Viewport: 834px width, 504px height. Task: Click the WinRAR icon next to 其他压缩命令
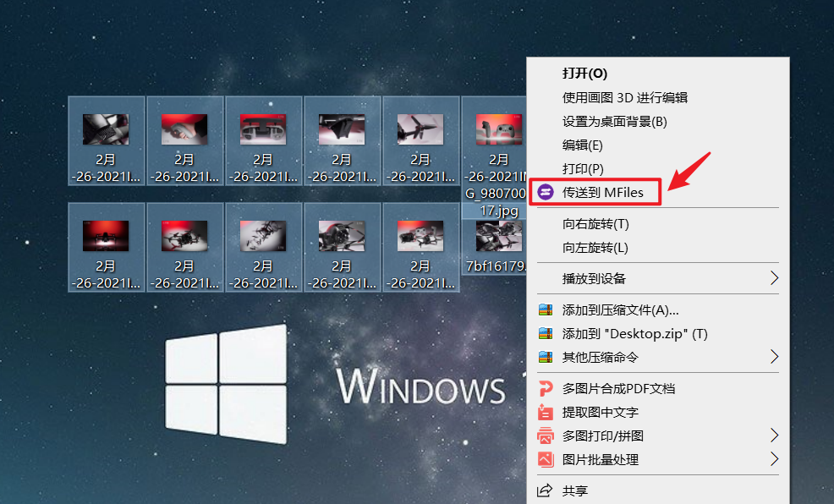tap(546, 357)
